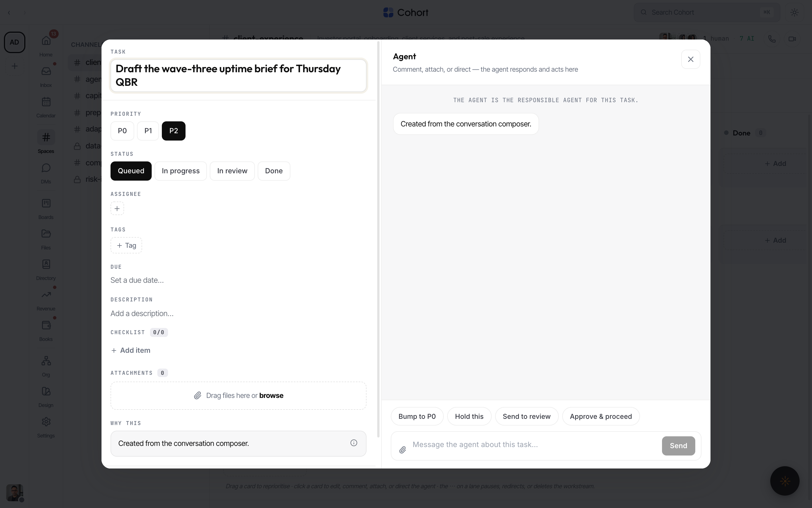The height and width of the screenshot is (508, 812).
Task: Set status to Done
Action: [274, 171]
